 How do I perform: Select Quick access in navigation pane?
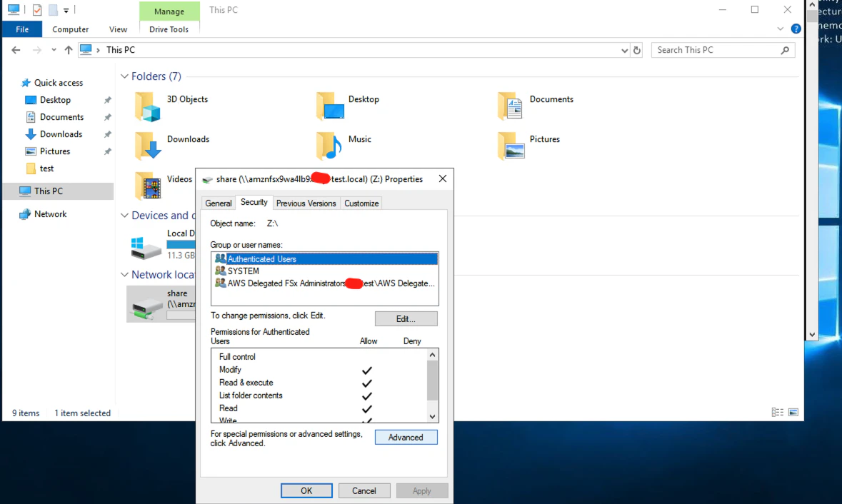[58, 83]
